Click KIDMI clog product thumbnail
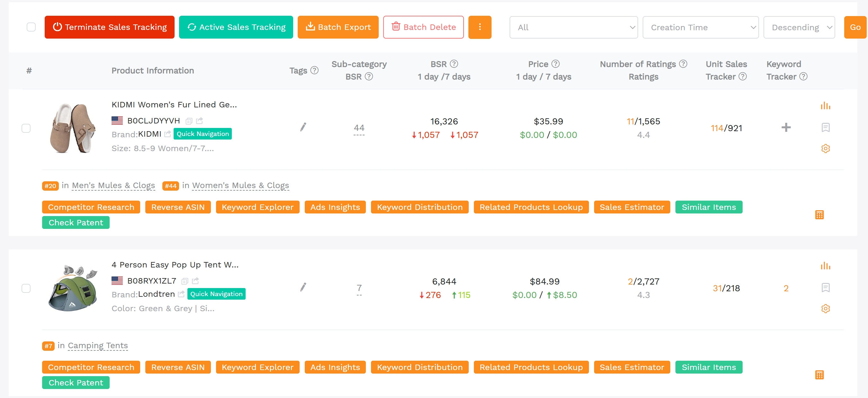Screen dimensions: 868x398 point(72,128)
